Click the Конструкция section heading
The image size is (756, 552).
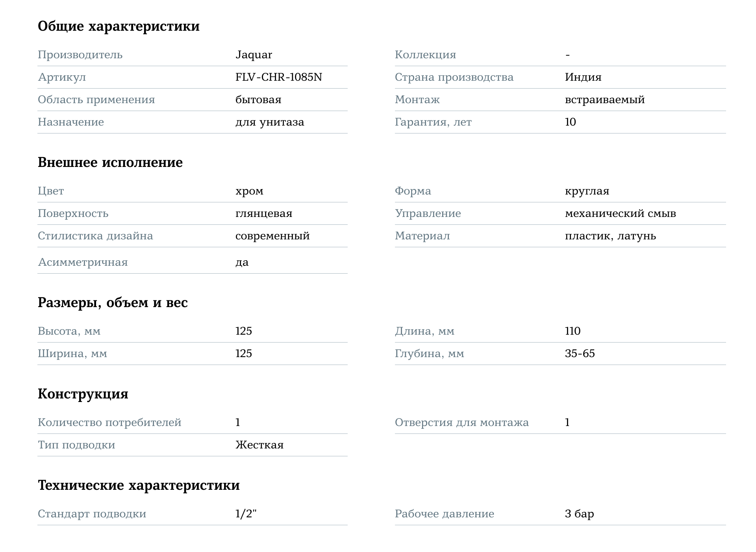[83, 394]
